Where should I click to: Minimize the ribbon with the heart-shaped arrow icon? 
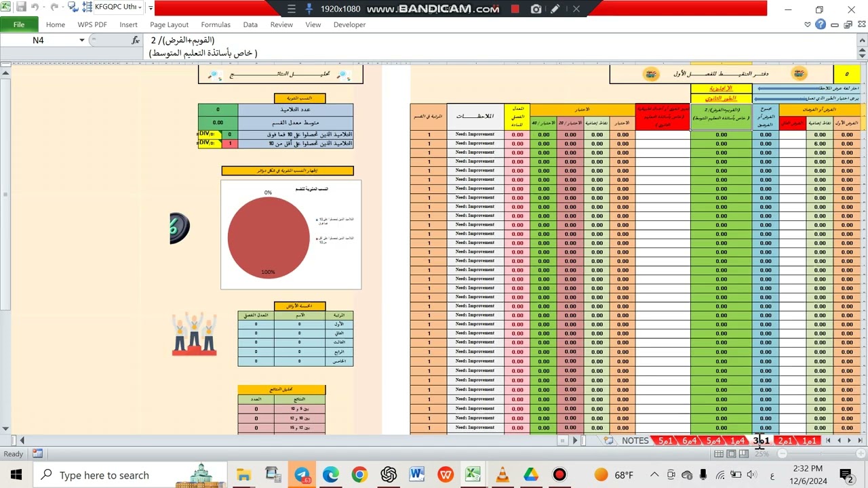point(807,24)
